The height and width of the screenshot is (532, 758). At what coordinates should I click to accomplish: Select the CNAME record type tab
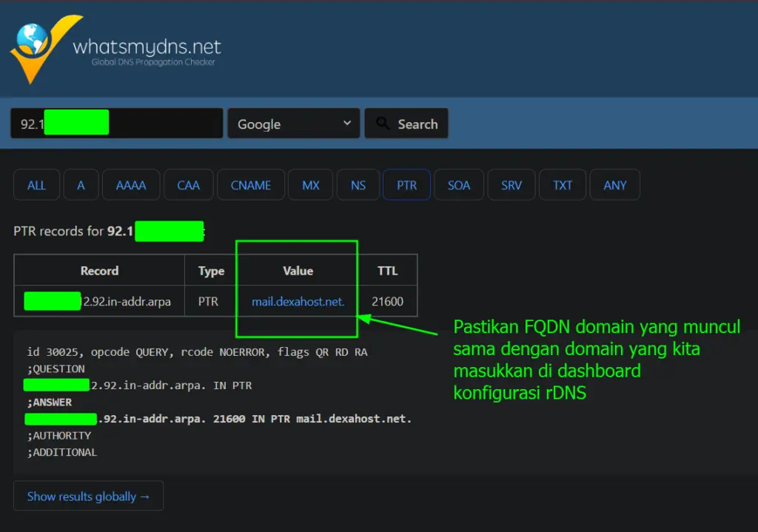(251, 184)
